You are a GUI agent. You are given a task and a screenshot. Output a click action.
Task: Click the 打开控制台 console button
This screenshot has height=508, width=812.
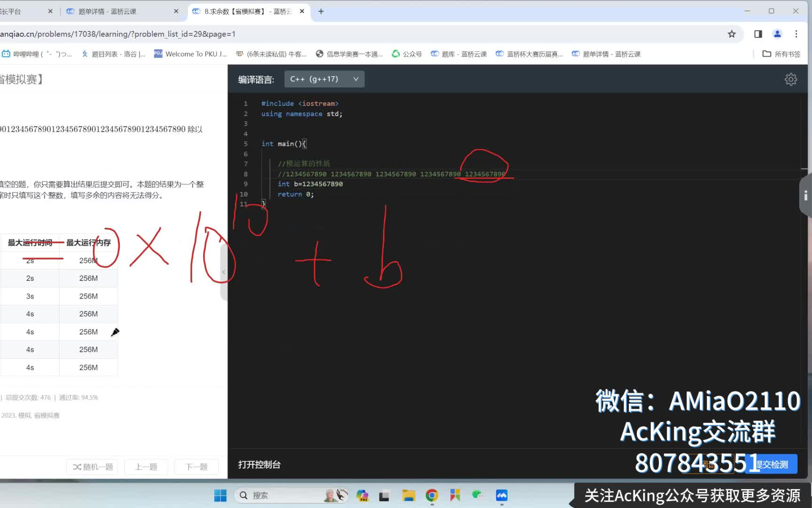[259, 465]
